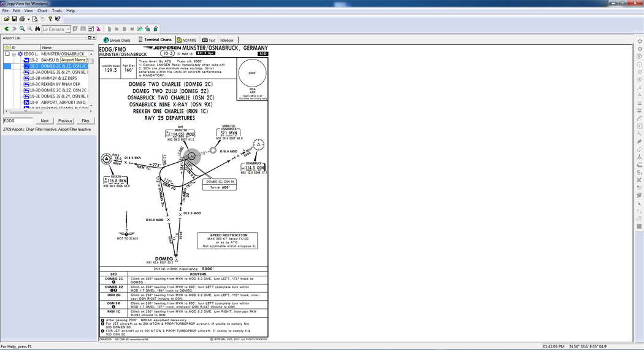
Task: Click the colorful map overlay icon
Action: tap(140, 29)
